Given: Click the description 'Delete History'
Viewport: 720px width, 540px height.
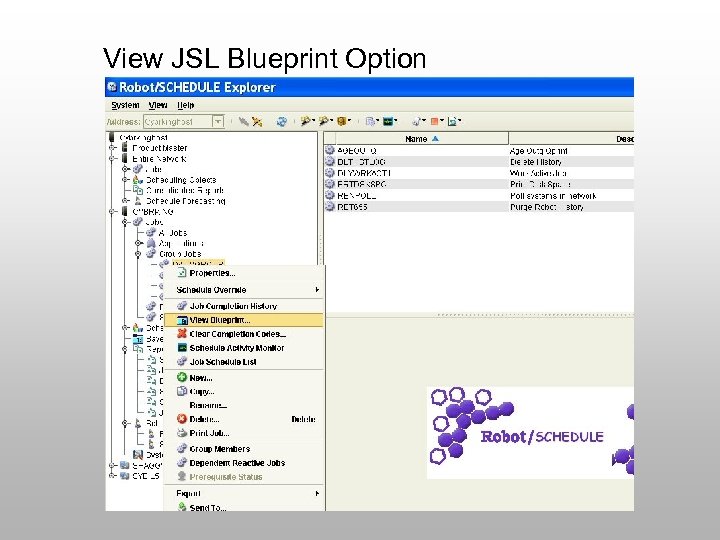Looking at the screenshot, I should pyautogui.click(x=536, y=162).
